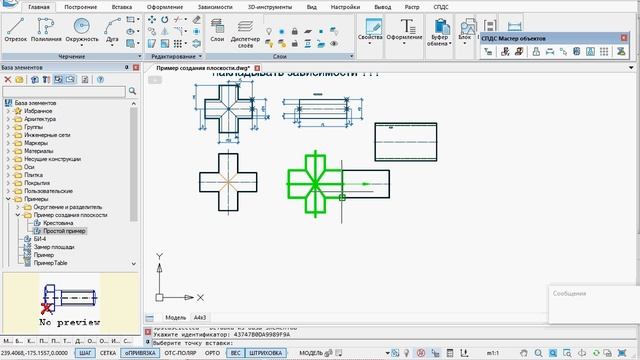Click the База элементов tree scrollbar
640x360 pixels.
[x=133, y=163]
